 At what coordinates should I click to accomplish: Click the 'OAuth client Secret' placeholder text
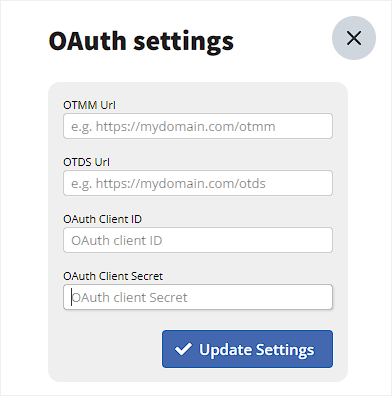pos(129,297)
